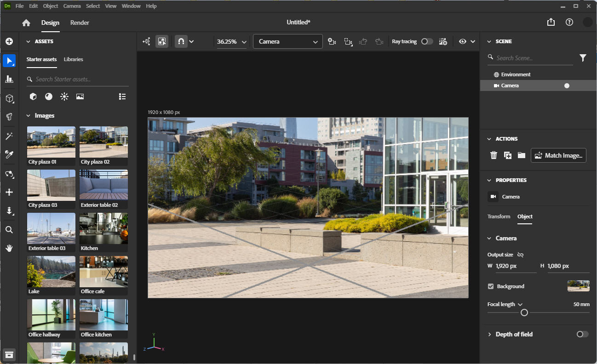
Task: Select the City plaza 02 thumbnail
Action: pyautogui.click(x=103, y=142)
